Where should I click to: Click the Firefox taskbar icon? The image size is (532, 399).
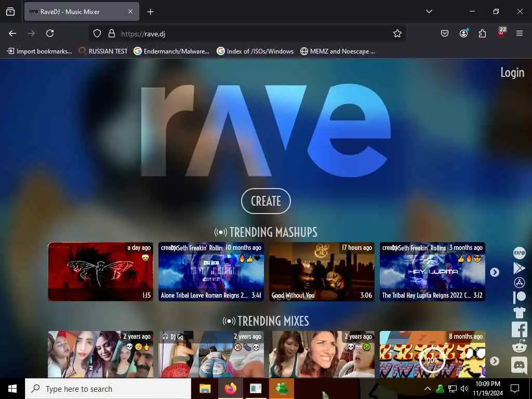(230, 389)
